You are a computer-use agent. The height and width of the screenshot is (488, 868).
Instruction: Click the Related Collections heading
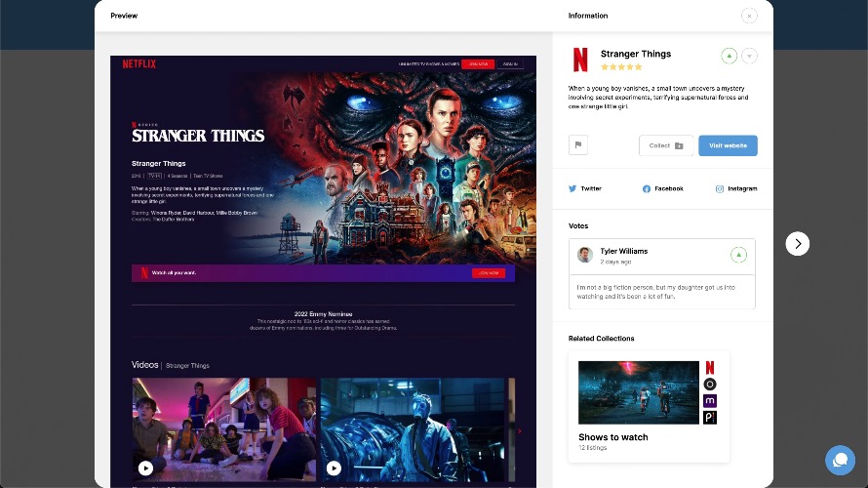[601, 339]
